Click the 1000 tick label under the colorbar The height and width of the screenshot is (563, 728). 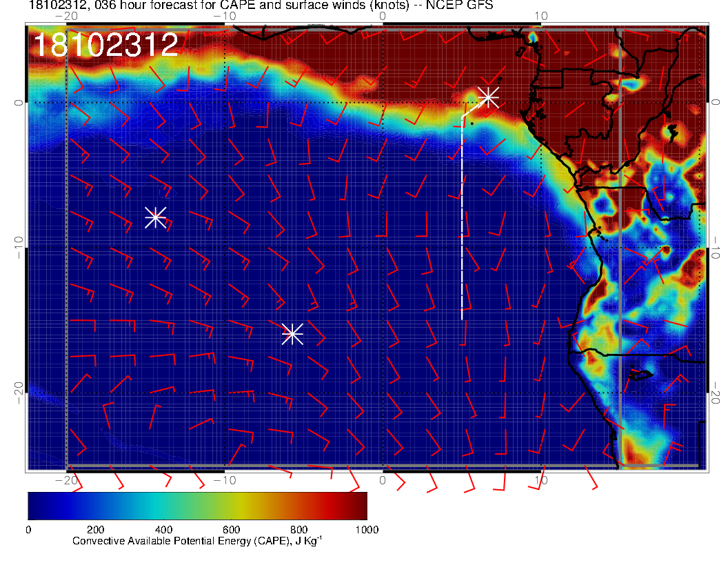(367, 530)
